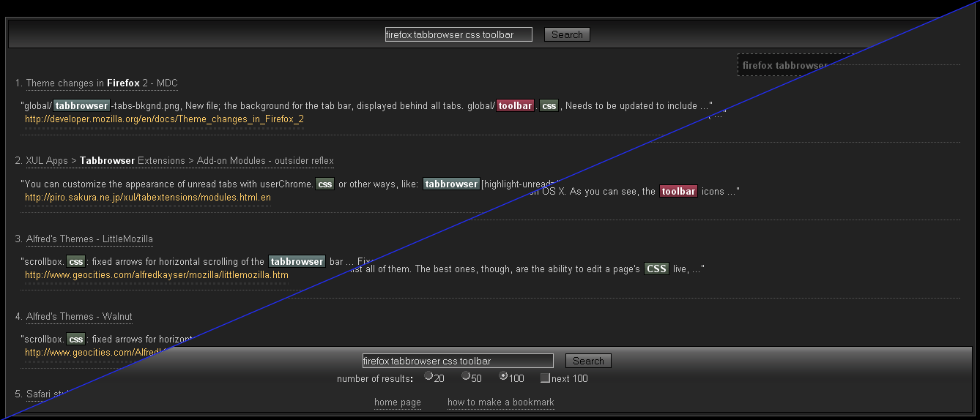The width and height of the screenshot is (980, 420).
Task: Click css keyword in second result snippet
Action: (x=325, y=184)
